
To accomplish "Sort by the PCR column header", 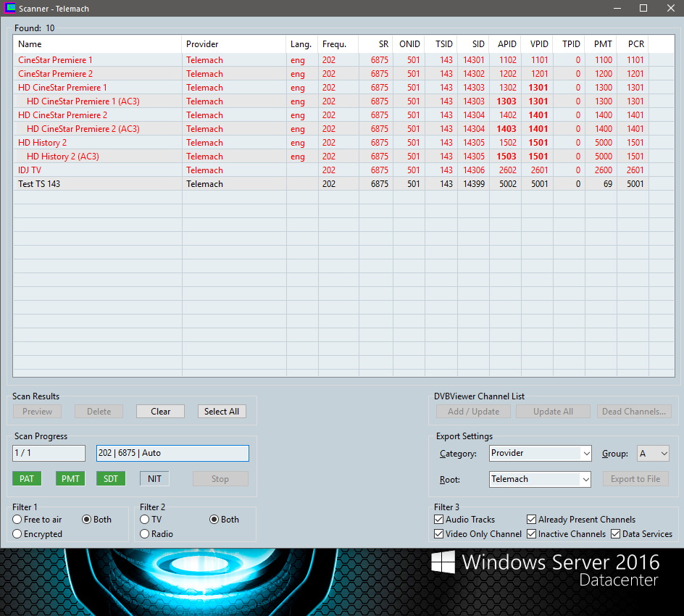I will click(633, 44).
